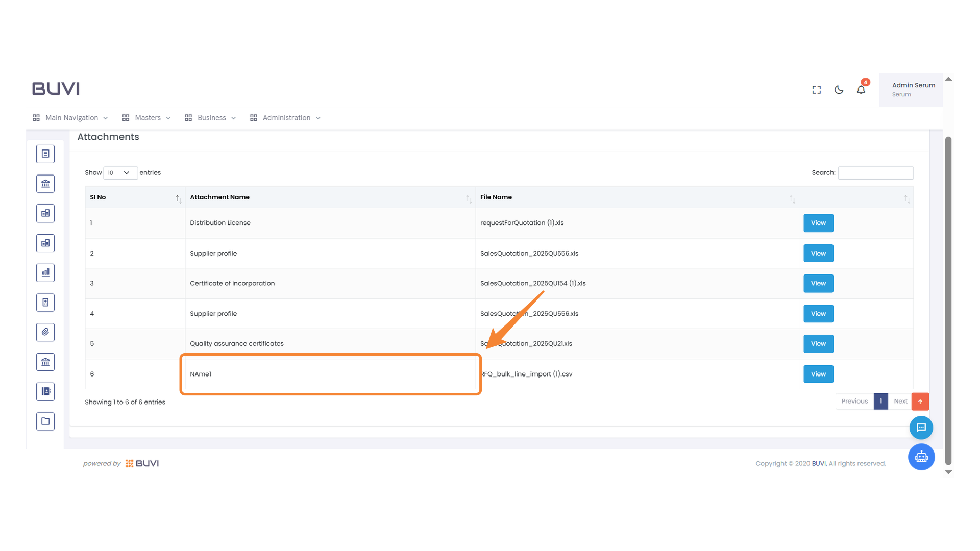The image size is (980, 551).
Task: Open the folder icon in sidebar
Action: pos(45,421)
